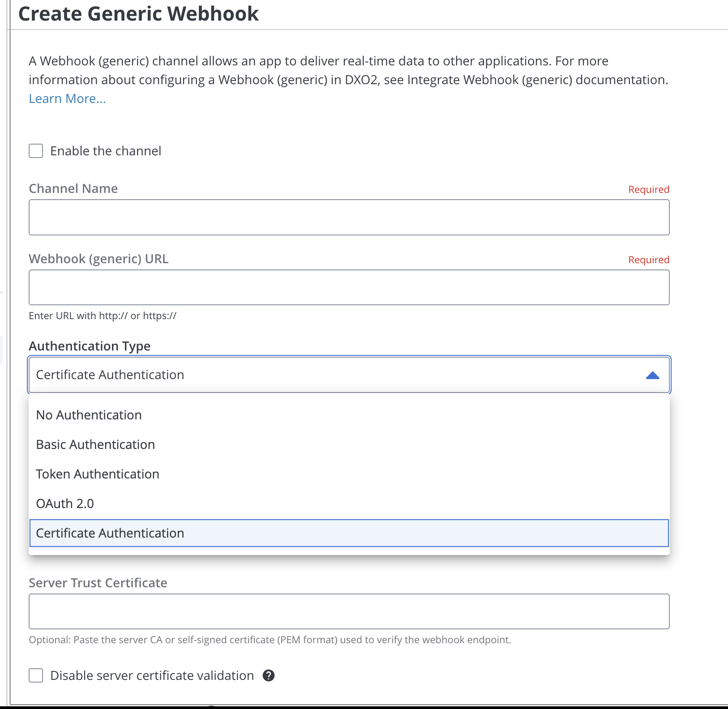
Task: Click the Authentication Type label
Action: [x=90, y=346]
